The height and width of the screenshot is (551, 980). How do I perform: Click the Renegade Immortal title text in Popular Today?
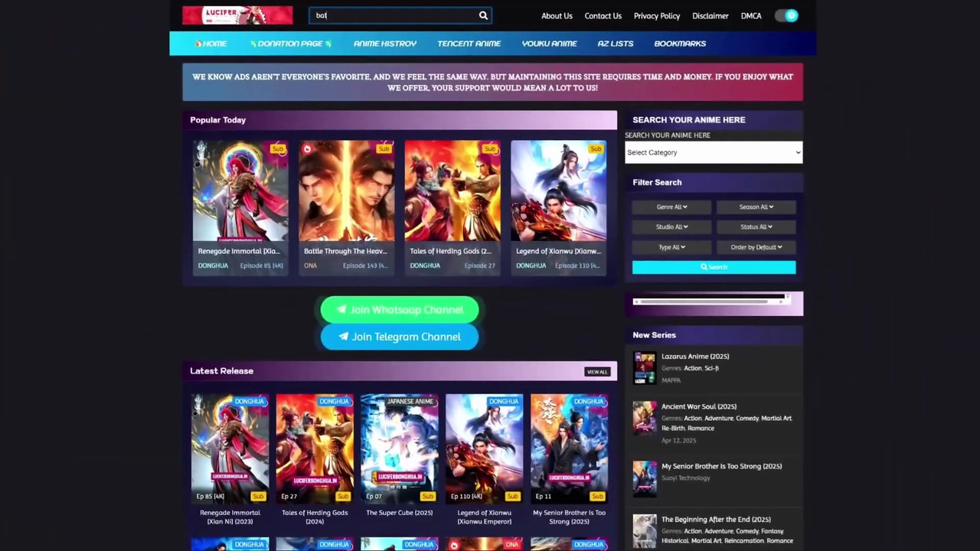click(x=239, y=251)
